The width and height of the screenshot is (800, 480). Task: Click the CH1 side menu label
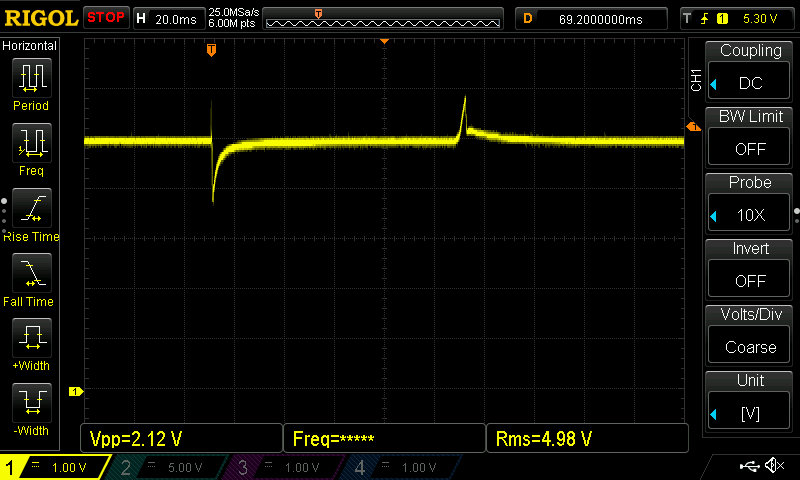point(696,80)
